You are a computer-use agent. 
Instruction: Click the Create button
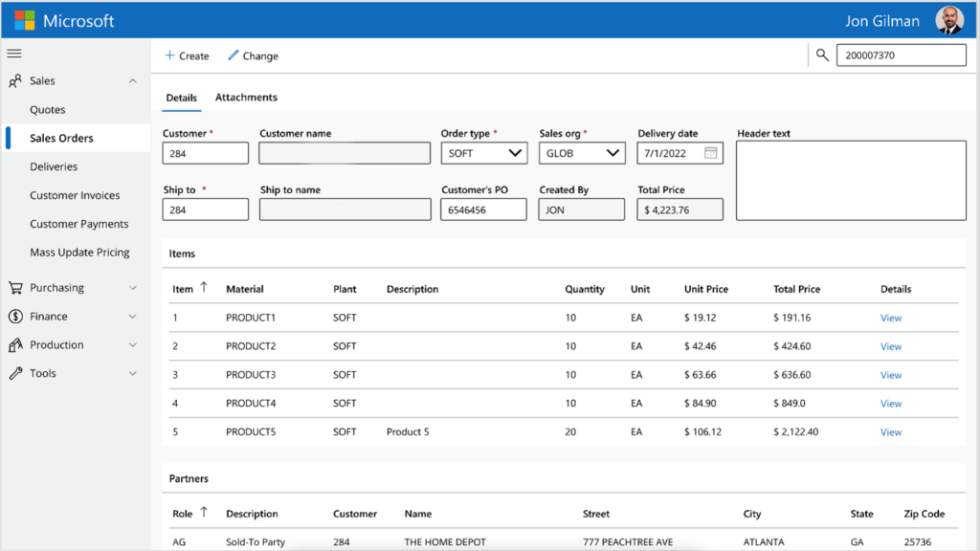tap(187, 55)
